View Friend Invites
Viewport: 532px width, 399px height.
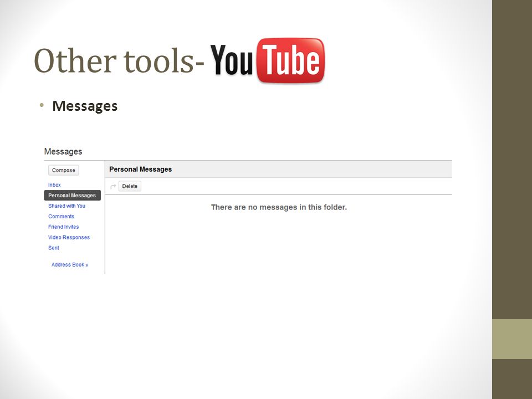pos(63,227)
